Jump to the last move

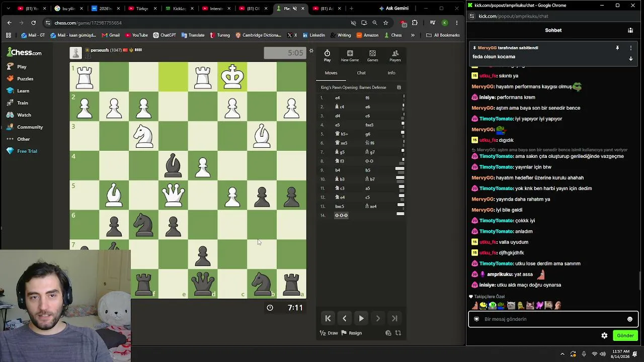pyautogui.click(x=394, y=318)
